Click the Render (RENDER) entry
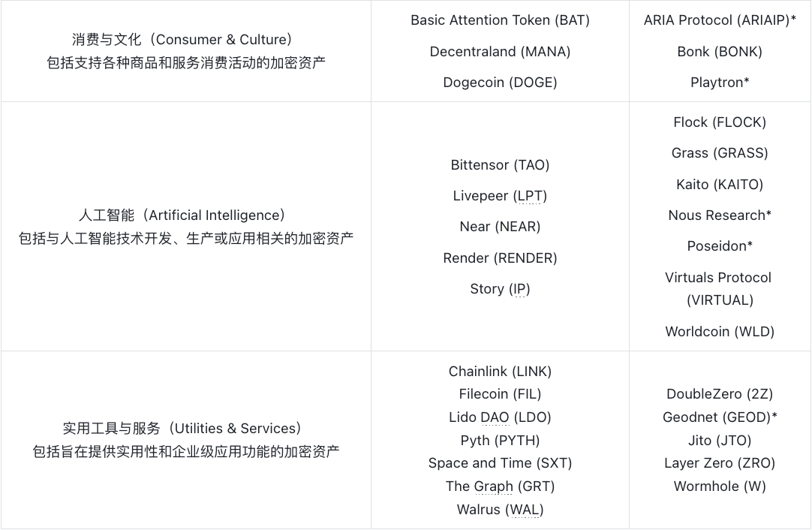812x530 pixels. pyautogui.click(x=500, y=258)
